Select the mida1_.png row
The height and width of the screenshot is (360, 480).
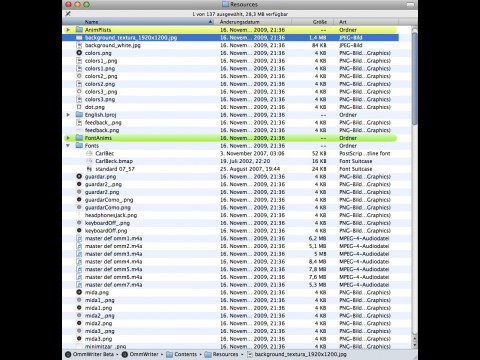click(230, 300)
